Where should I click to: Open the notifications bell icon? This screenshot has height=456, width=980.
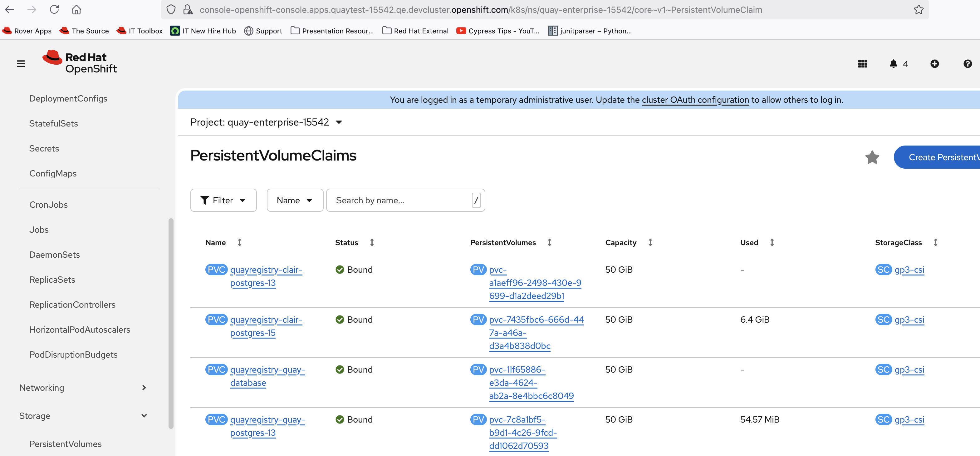click(893, 64)
